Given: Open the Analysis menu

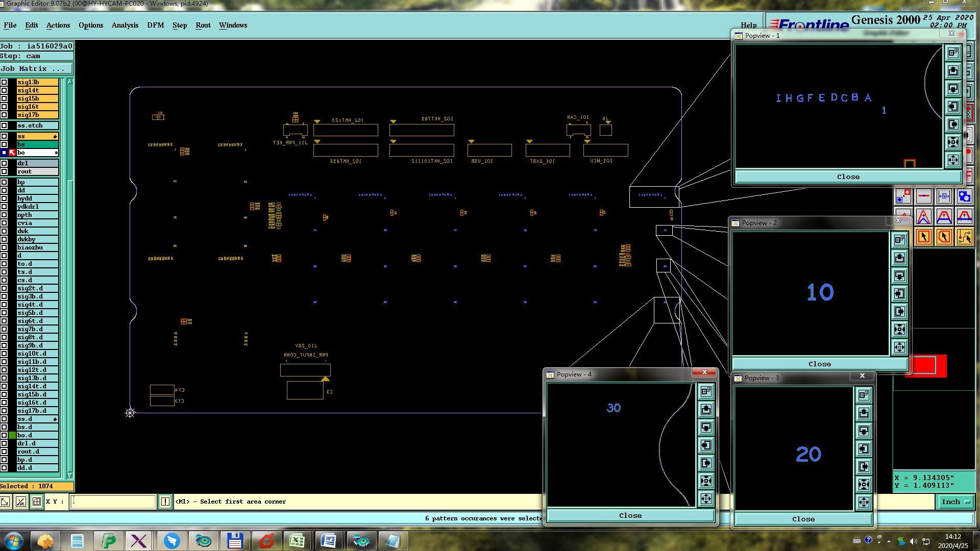Looking at the screenshot, I should [x=125, y=25].
